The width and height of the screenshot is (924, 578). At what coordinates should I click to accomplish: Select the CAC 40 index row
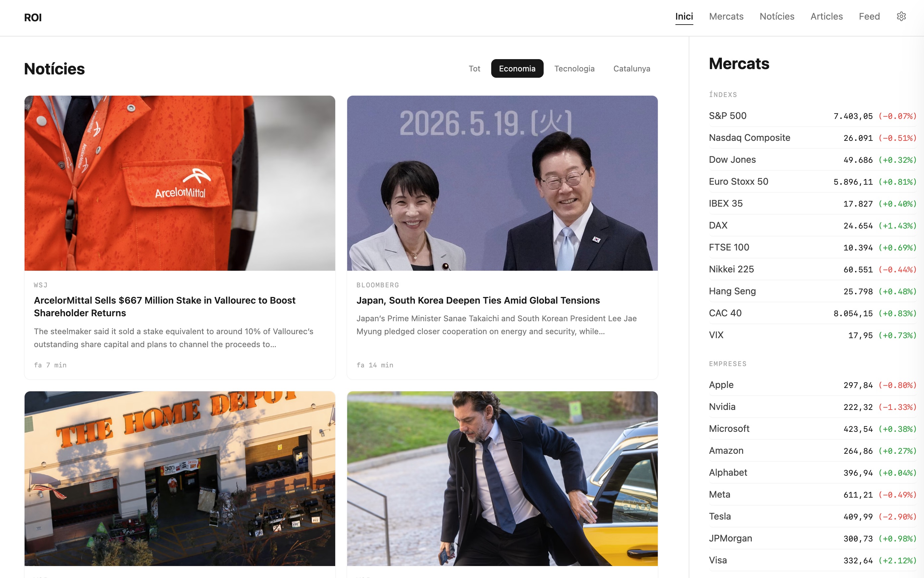[812, 313]
